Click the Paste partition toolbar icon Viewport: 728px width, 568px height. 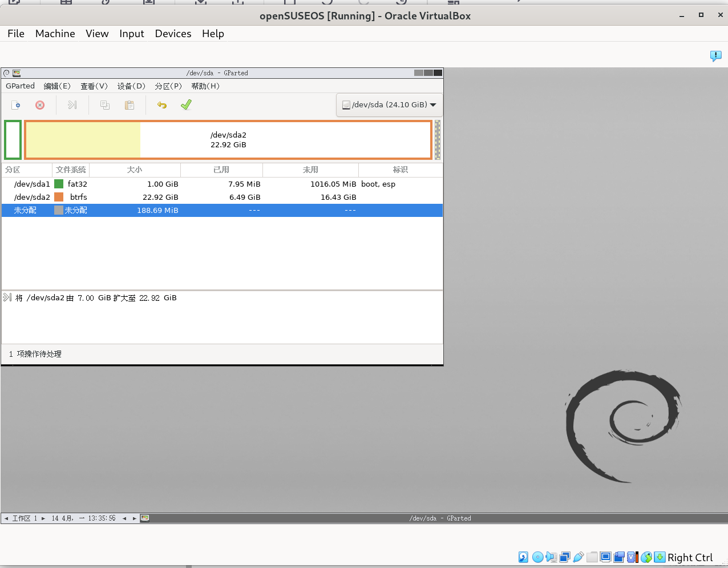130,105
